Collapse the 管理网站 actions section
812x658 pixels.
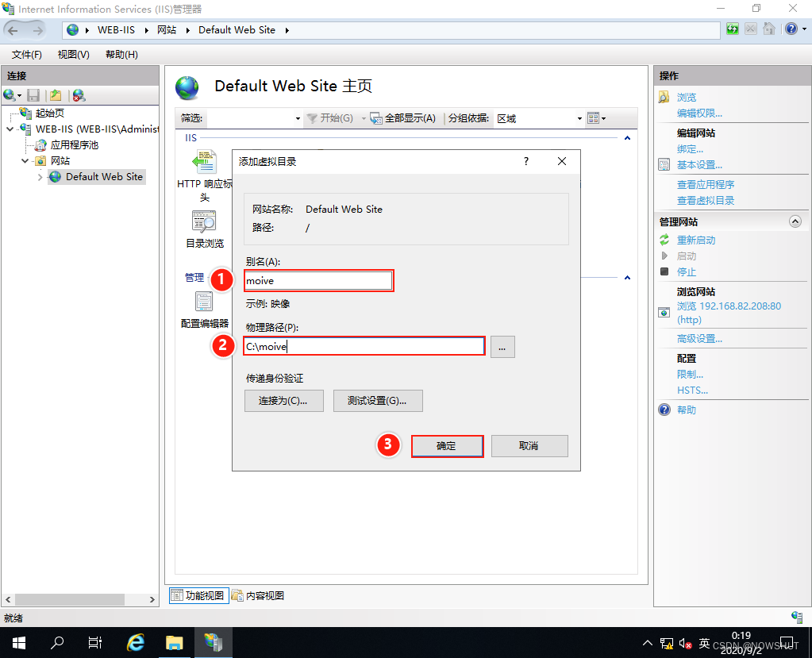[795, 221]
